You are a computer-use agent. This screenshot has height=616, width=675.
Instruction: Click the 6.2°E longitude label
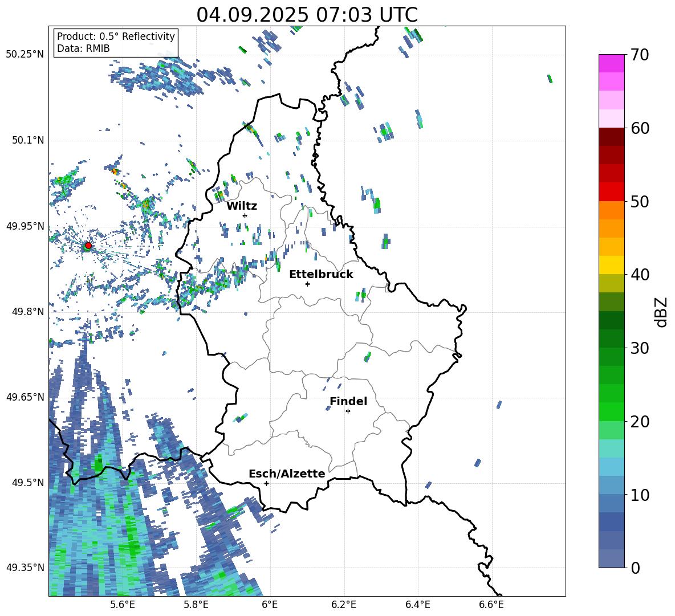pyautogui.click(x=344, y=605)
